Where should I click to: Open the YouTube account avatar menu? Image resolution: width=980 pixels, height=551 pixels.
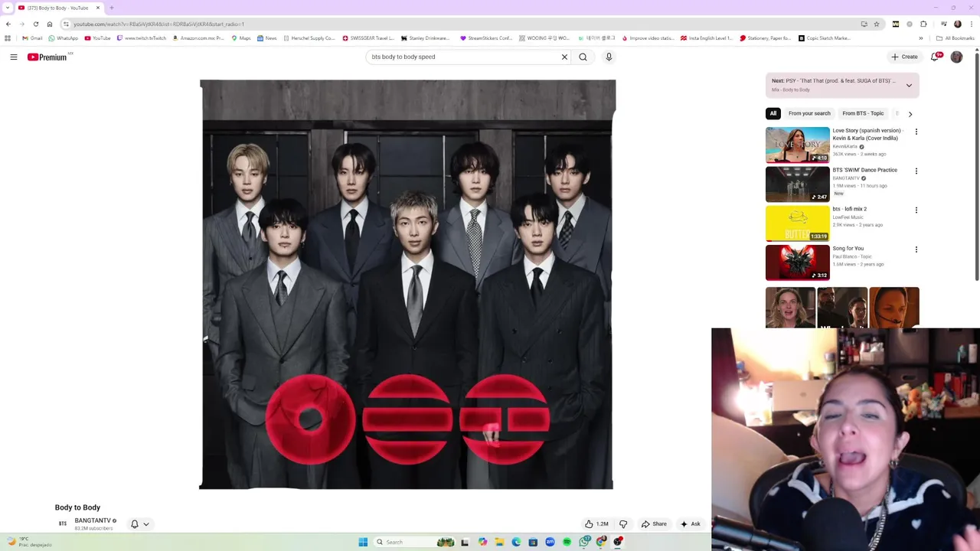click(956, 57)
